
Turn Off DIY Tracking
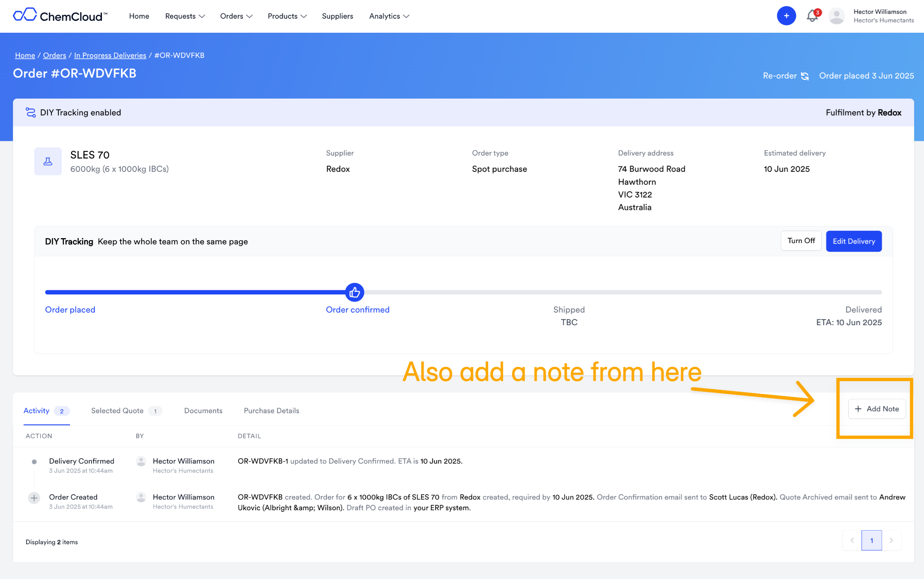click(x=801, y=241)
